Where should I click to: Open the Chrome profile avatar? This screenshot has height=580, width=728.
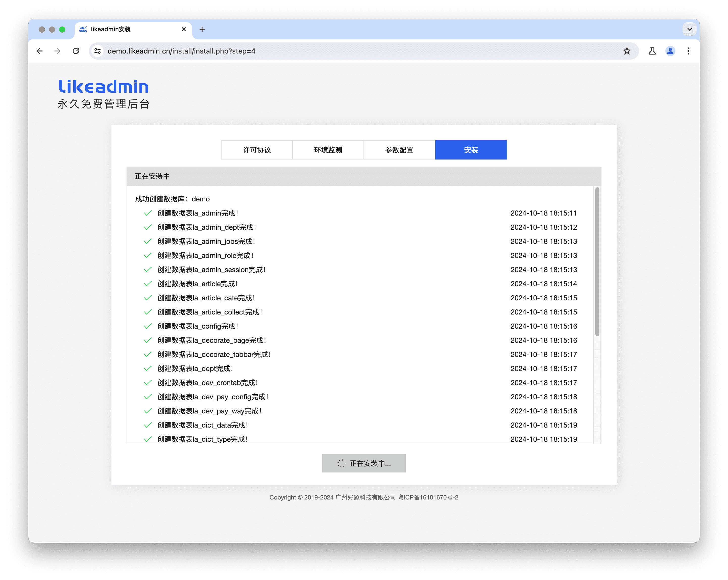[x=670, y=51]
